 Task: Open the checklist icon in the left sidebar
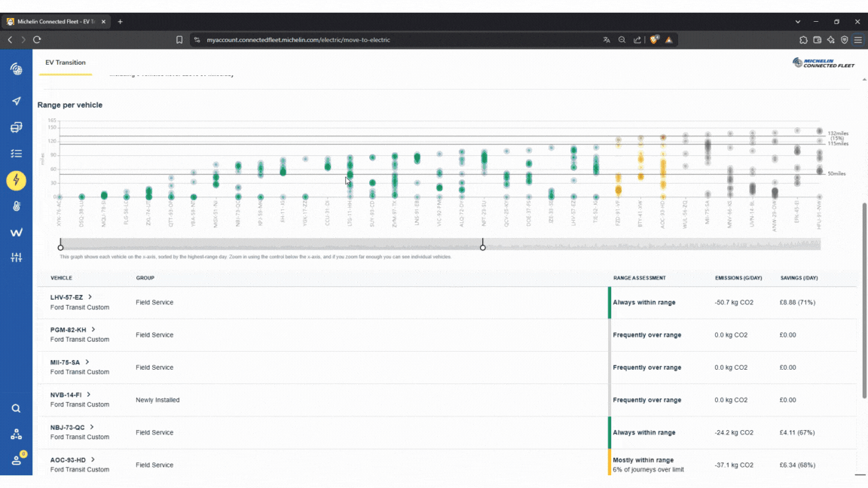pos(16,154)
